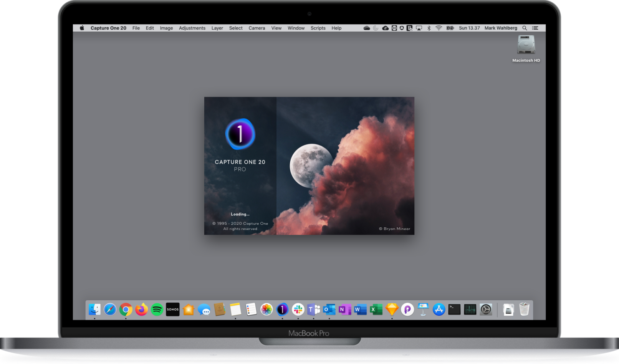Open the Bluetooth status menu
This screenshot has height=364, width=619.
pyautogui.click(x=429, y=28)
